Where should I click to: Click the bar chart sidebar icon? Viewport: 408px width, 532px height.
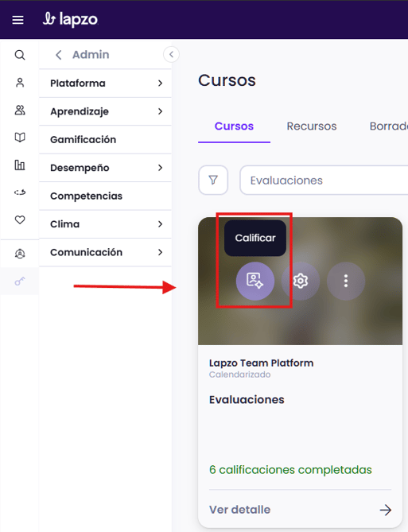[20, 165]
